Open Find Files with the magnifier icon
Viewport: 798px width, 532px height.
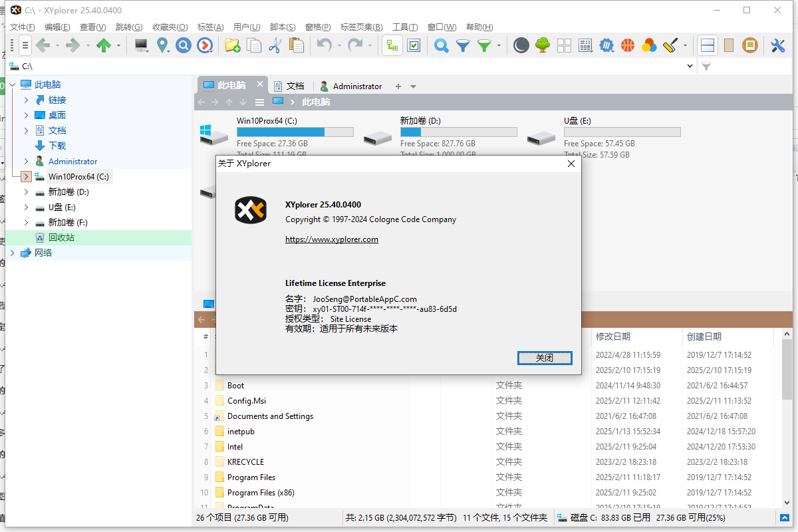tap(441, 45)
